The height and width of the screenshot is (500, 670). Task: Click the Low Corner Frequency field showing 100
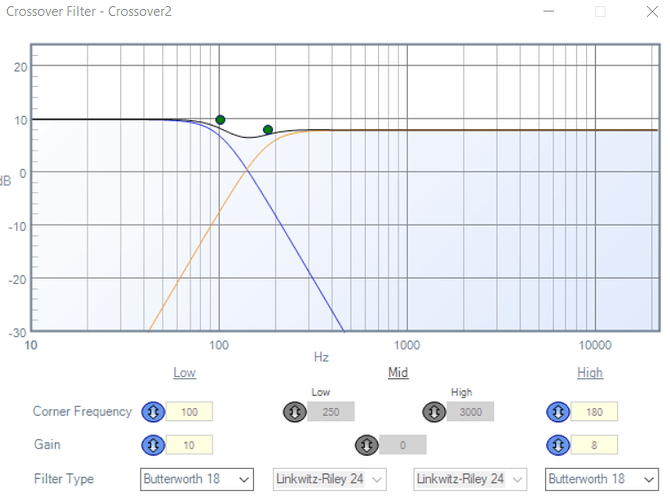(190, 411)
